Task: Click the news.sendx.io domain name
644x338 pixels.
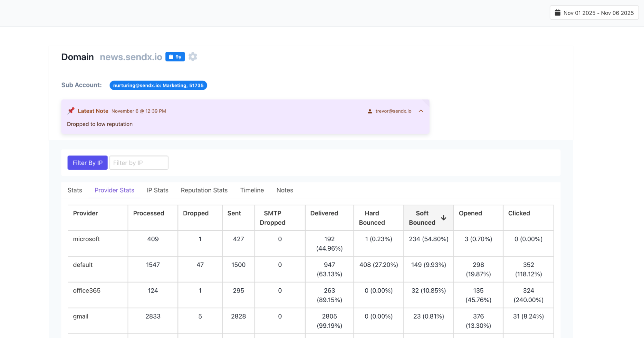Action: coord(131,57)
